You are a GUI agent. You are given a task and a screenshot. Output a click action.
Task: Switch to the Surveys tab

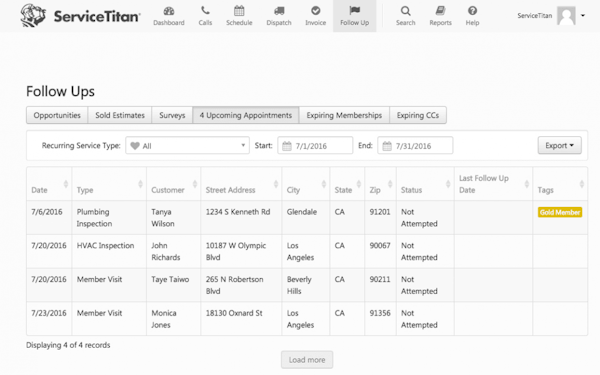172,115
